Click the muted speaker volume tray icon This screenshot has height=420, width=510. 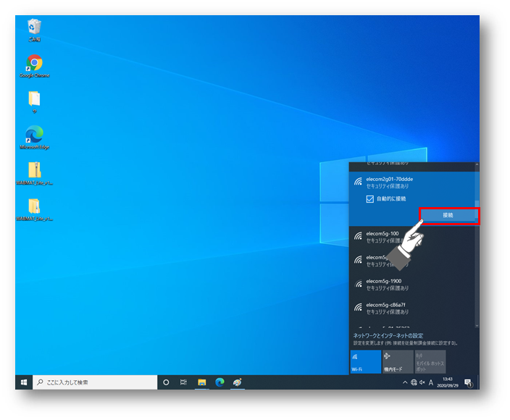point(422,382)
